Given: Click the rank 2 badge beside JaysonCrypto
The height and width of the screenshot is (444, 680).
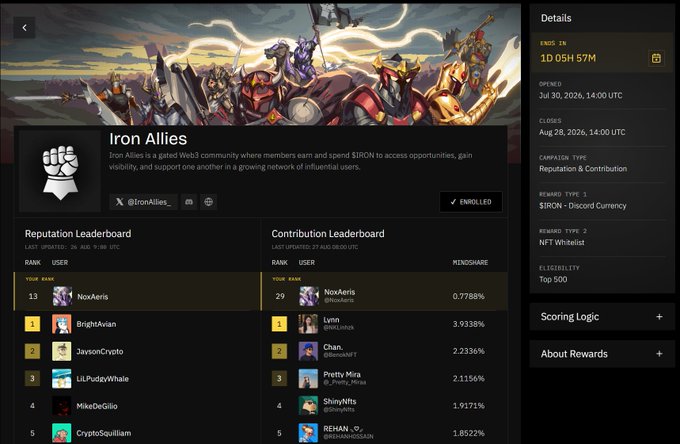Looking at the screenshot, I should (32, 351).
